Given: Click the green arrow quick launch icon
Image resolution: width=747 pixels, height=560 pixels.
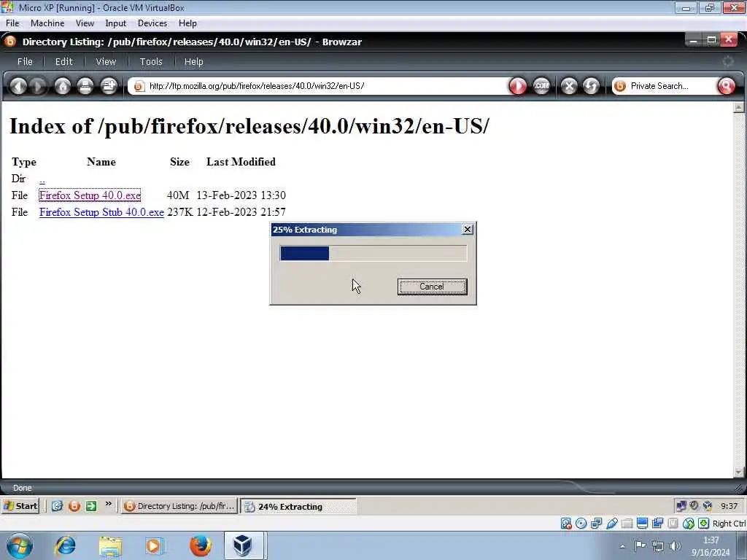Looking at the screenshot, I should (91, 506).
